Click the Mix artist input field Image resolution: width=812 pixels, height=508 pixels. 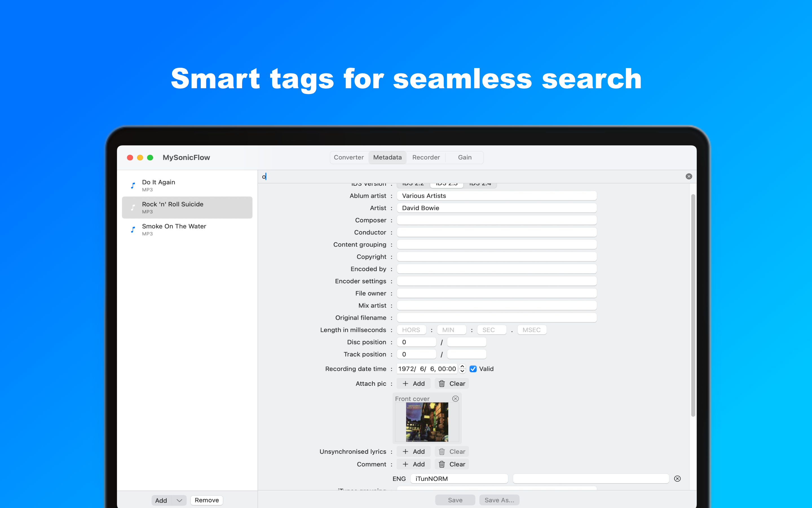coord(497,305)
